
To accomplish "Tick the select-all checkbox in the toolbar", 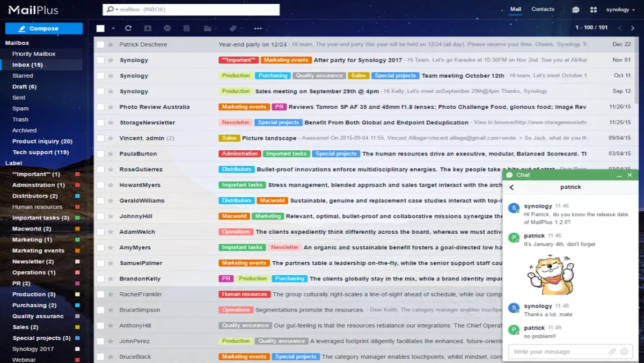I will [x=100, y=28].
